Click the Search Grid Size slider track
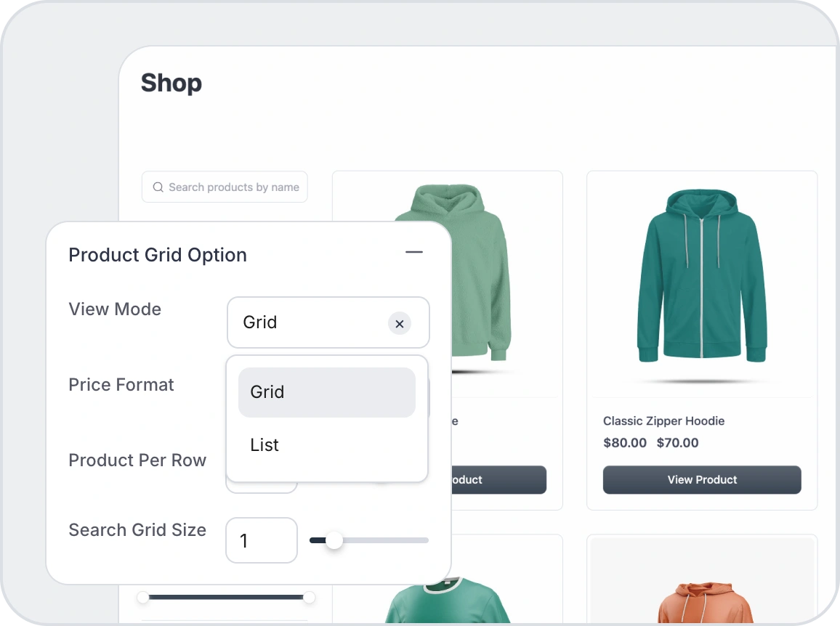This screenshot has width=840, height=626. click(x=385, y=540)
